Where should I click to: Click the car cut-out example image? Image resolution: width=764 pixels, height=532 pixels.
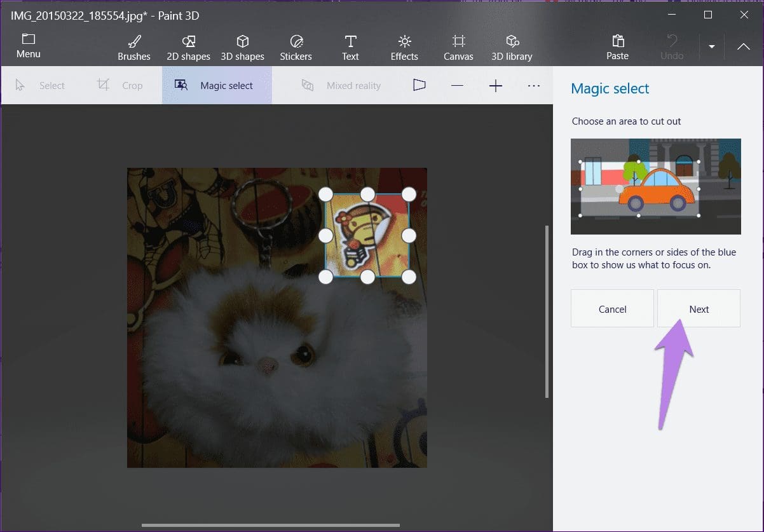(x=655, y=186)
